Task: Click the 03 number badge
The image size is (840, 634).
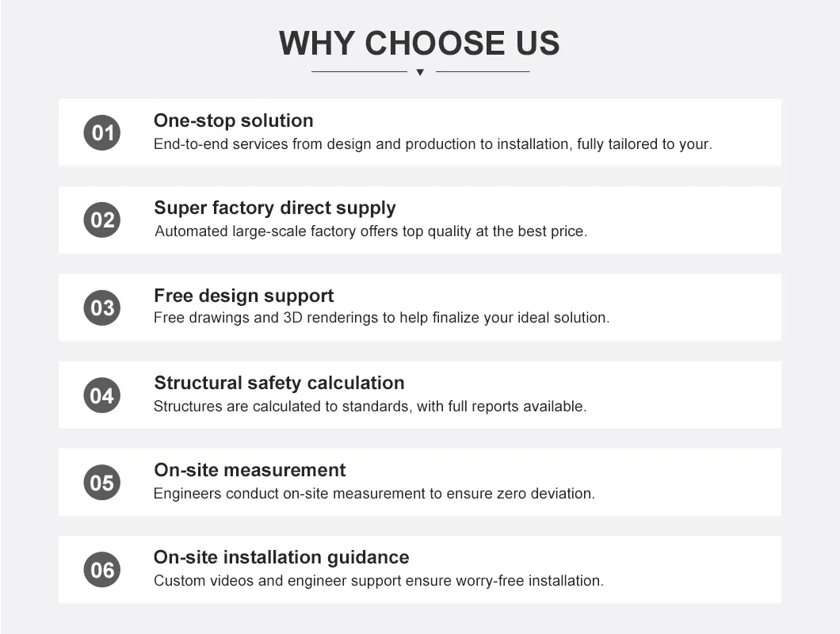Action: 102,307
